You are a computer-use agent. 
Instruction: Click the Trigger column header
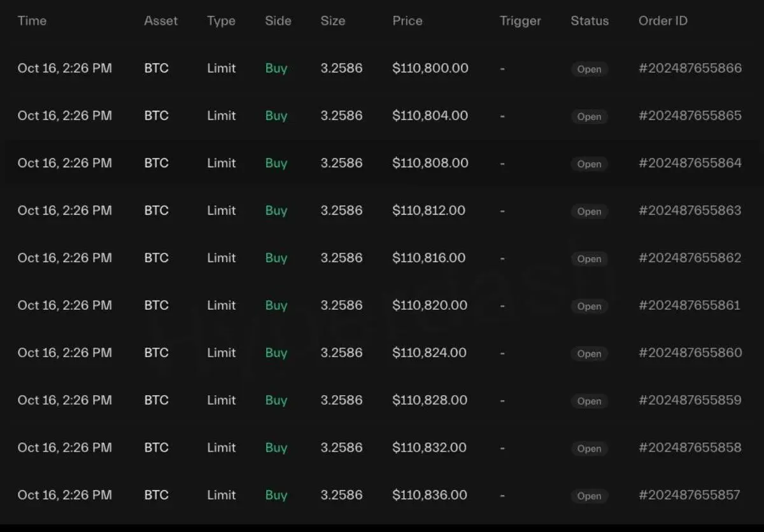point(520,21)
